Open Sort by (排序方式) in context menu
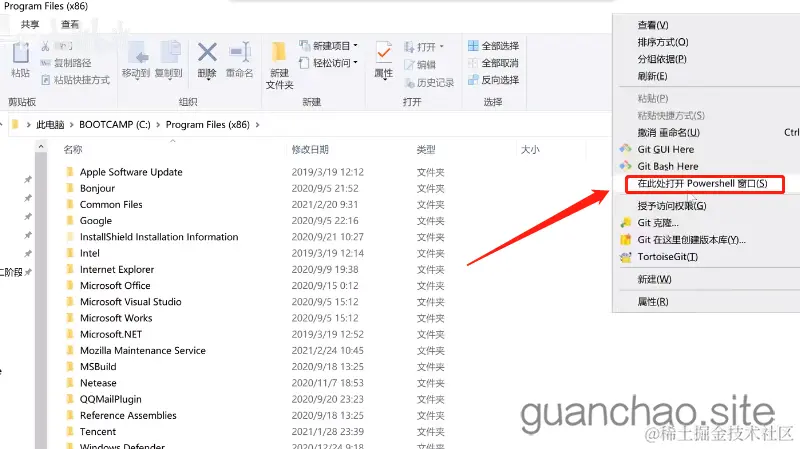 pyautogui.click(x=663, y=42)
